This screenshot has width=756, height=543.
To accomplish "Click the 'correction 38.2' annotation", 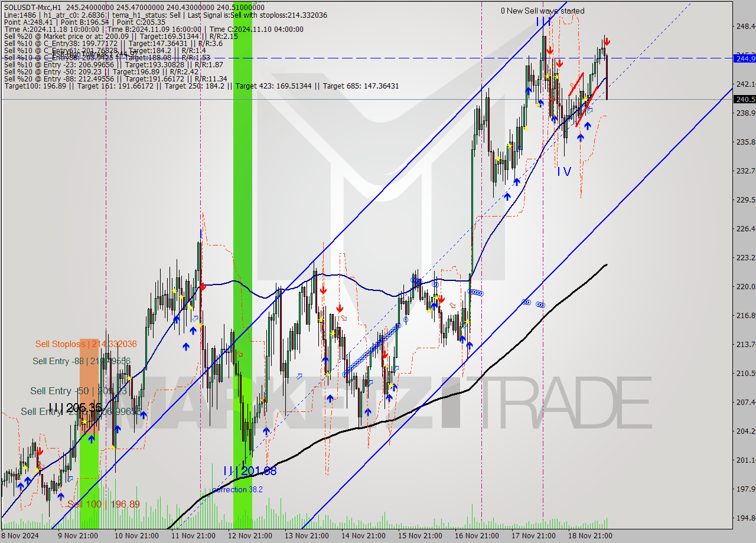I will click(237, 490).
